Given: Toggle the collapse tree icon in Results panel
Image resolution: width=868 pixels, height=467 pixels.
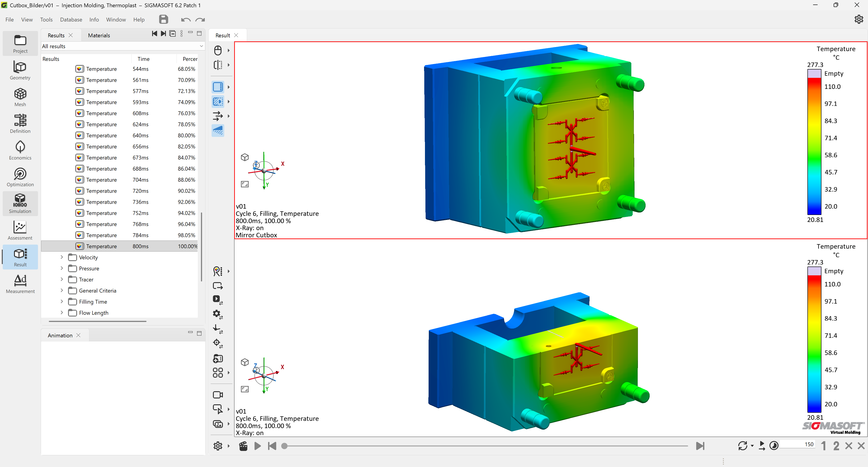Looking at the screenshot, I should click(x=172, y=33).
